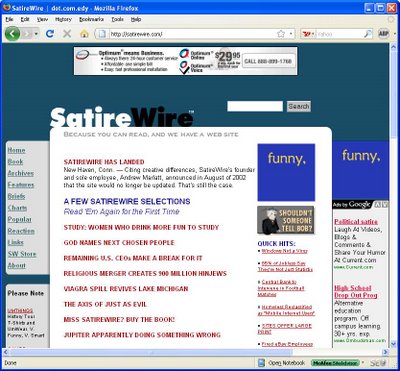Read 'Study: Women Who Drink More Fun to Study'
The width and height of the screenshot is (400, 371).
pos(141,227)
